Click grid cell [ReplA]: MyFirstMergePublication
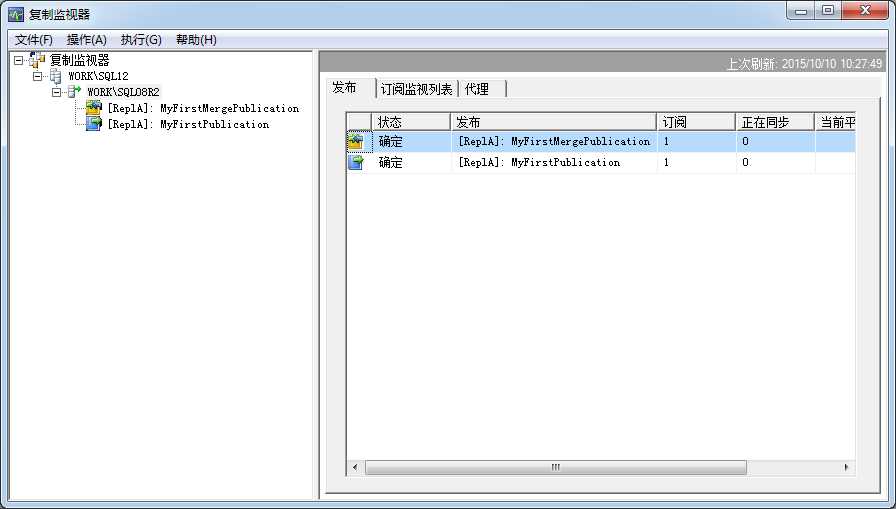The width and height of the screenshot is (896, 509). pyautogui.click(x=554, y=141)
